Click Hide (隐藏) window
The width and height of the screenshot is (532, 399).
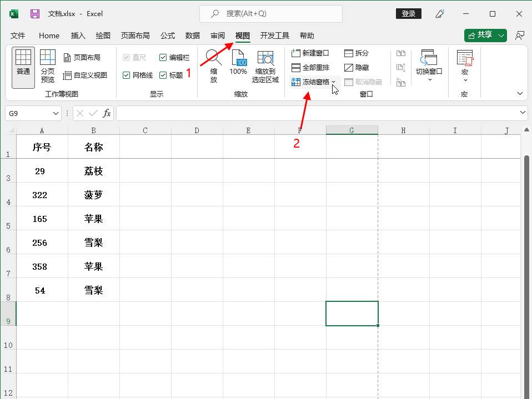(357, 68)
